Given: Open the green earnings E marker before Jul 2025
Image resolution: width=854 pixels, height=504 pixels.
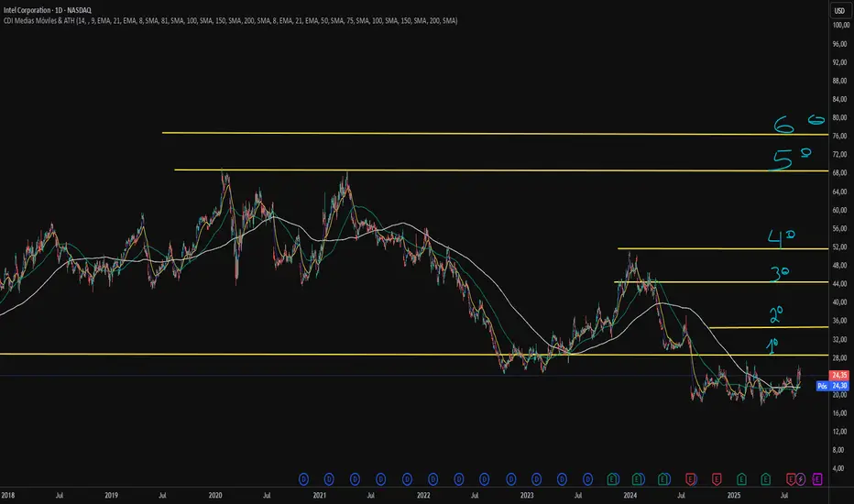Looking at the screenshot, I should tap(766, 479).
